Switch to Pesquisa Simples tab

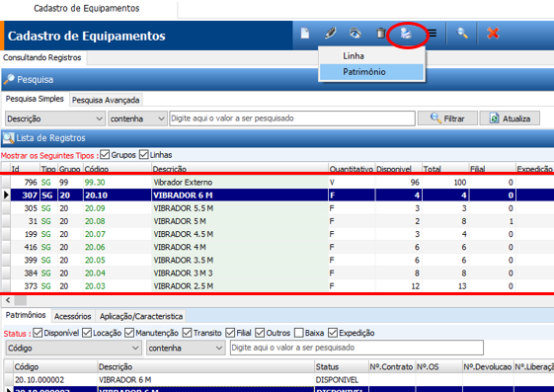point(35,99)
